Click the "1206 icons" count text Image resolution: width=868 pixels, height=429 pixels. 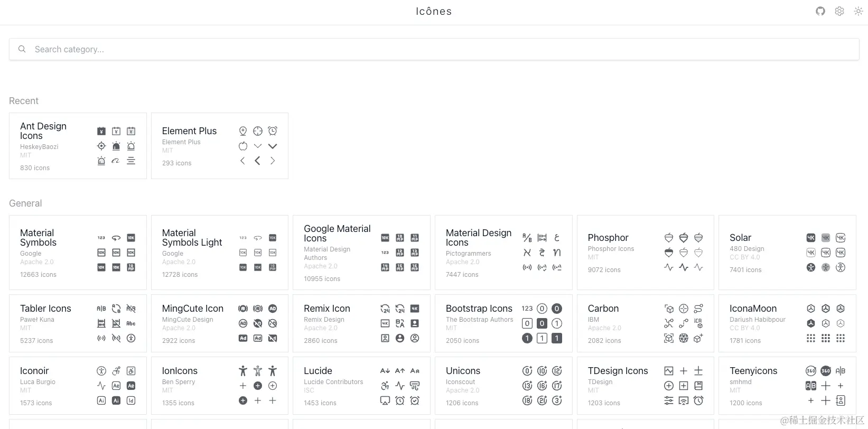coord(462,403)
